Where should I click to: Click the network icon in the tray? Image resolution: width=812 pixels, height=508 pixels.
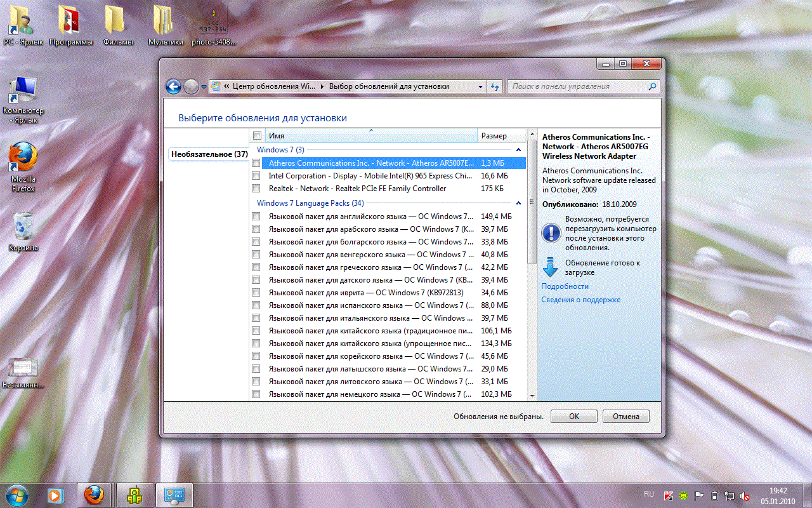[730, 495]
